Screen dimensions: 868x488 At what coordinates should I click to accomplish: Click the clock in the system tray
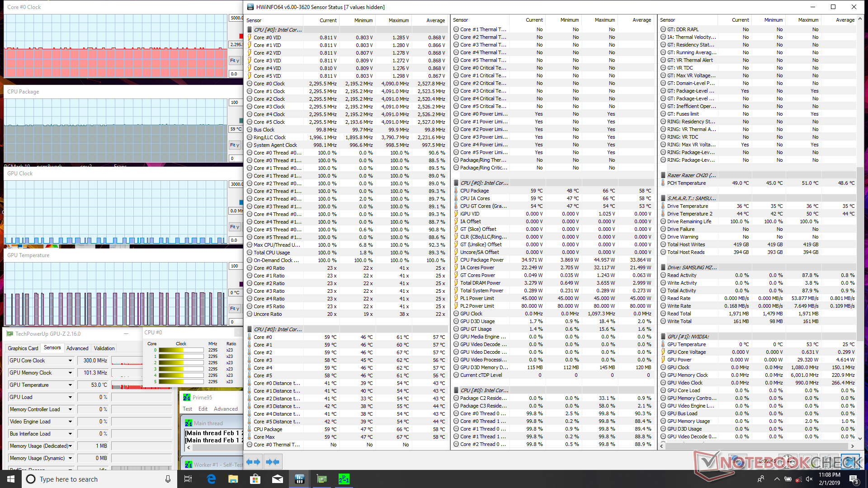(x=829, y=479)
